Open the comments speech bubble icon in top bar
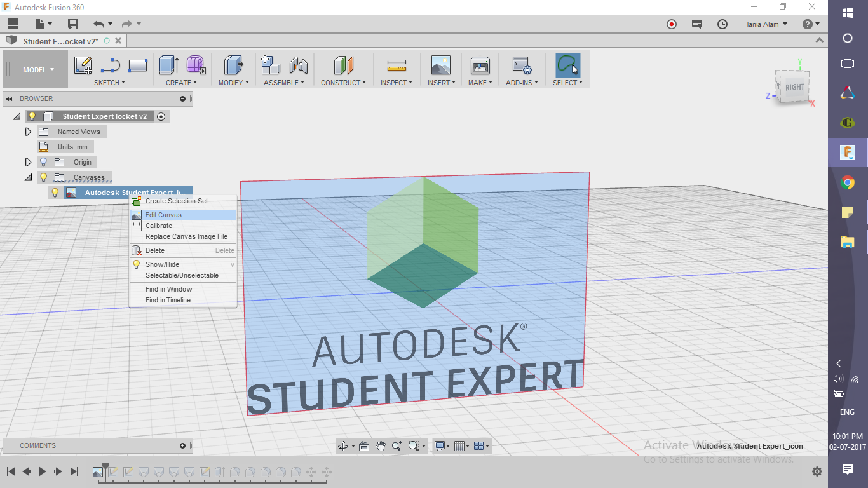Viewport: 868px width, 488px height. (697, 24)
